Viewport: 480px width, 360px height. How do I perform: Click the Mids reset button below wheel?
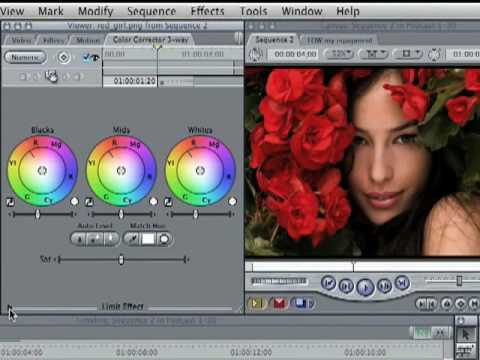pyautogui.click(x=153, y=201)
